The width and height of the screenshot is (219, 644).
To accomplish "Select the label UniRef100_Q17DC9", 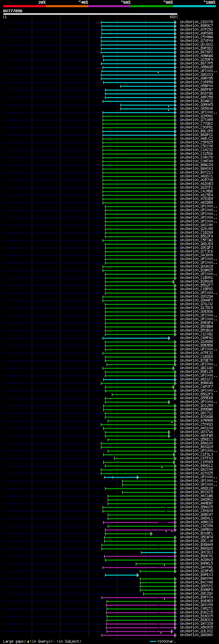I will [196, 308].
